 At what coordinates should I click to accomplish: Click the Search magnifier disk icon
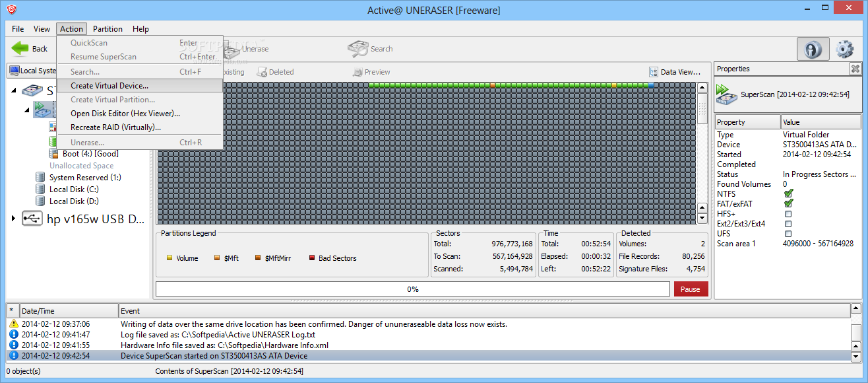[x=357, y=48]
